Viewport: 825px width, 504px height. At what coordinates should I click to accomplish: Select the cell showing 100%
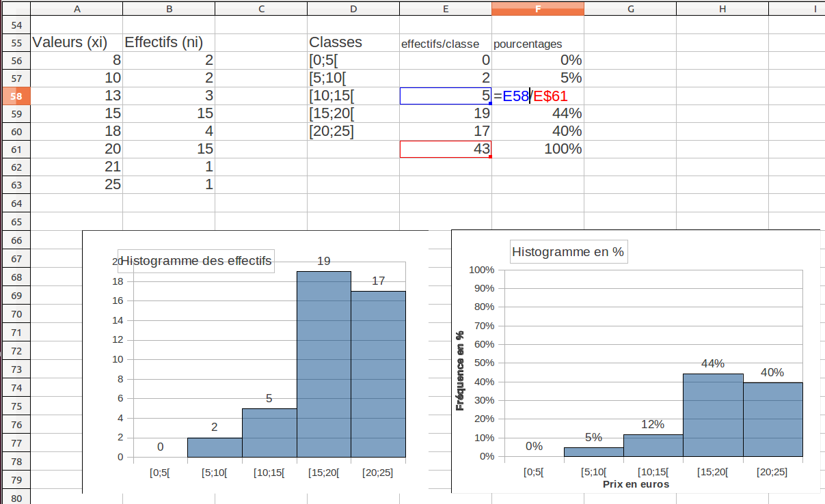pos(538,149)
